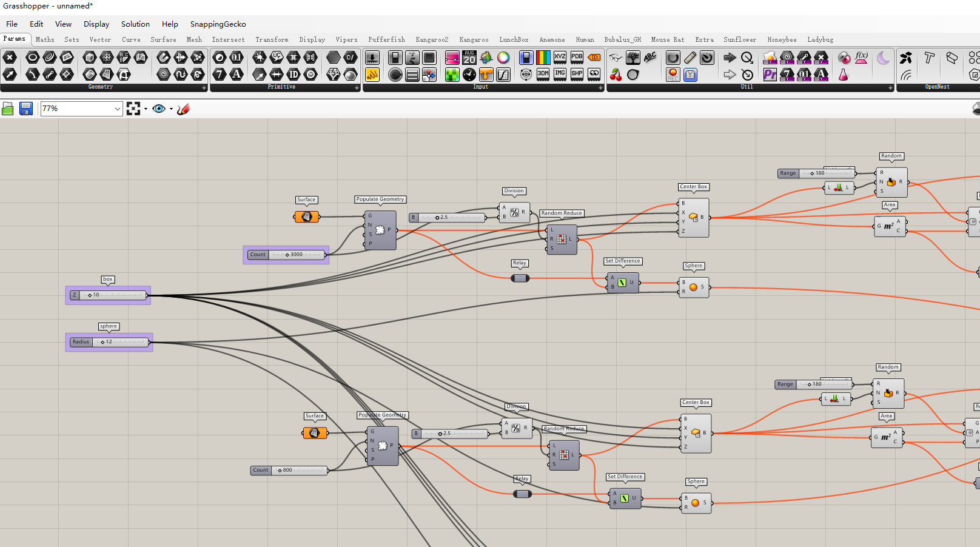980x547 pixels.
Task: Select the lower Sphere component
Action: click(x=696, y=503)
